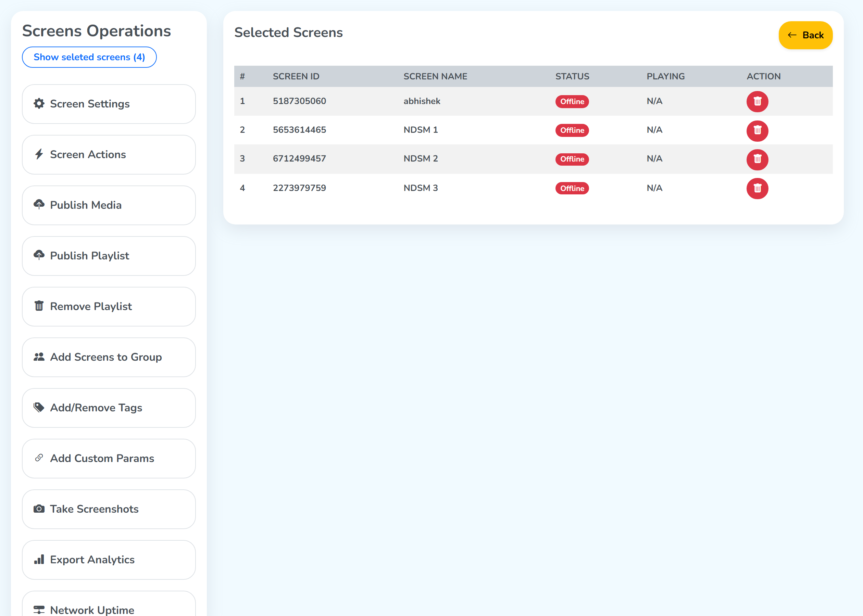Click the camera icon for Take Screenshots

click(x=39, y=509)
